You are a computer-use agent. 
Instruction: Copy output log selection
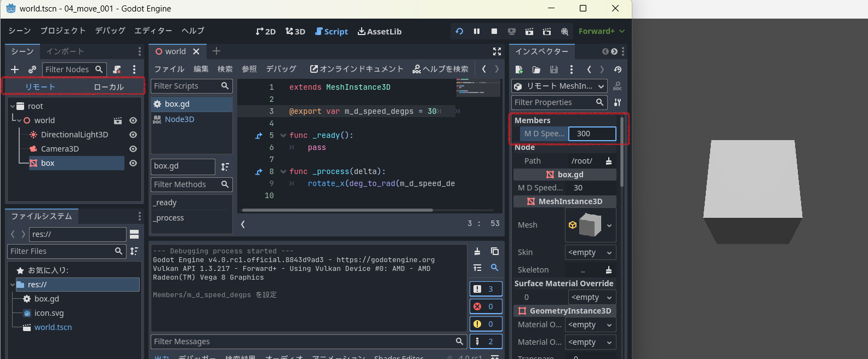[495, 251]
